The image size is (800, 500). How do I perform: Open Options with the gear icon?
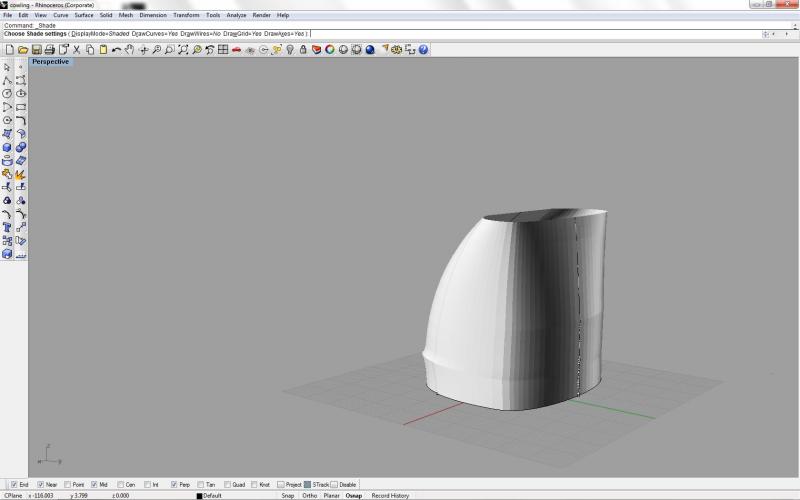pos(396,49)
